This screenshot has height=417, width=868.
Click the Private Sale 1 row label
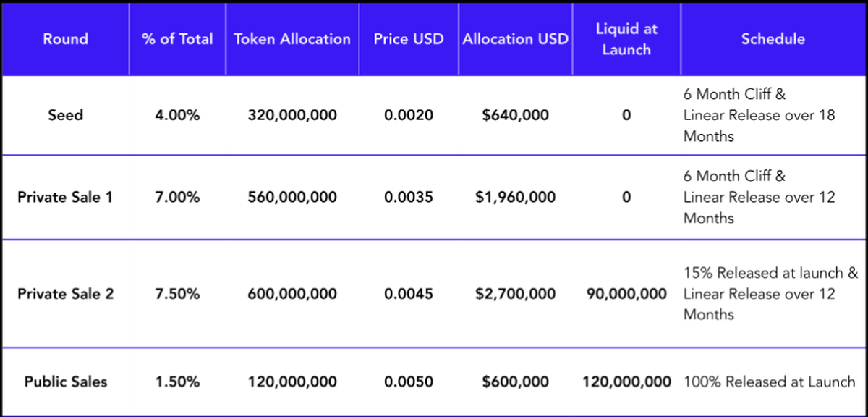(x=65, y=196)
